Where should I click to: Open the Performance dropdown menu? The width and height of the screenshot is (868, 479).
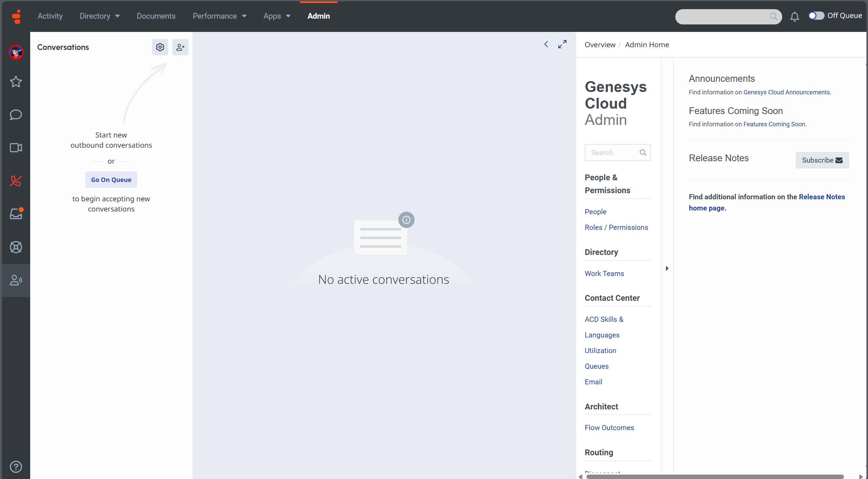coord(219,16)
